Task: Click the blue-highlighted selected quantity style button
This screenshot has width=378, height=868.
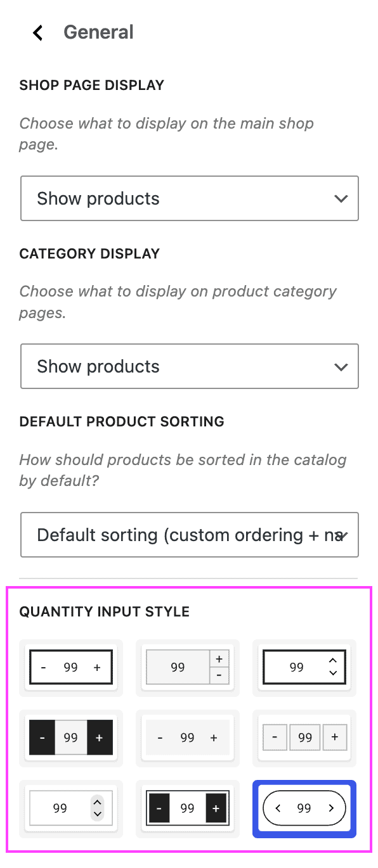Action: [x=304, y=808]
